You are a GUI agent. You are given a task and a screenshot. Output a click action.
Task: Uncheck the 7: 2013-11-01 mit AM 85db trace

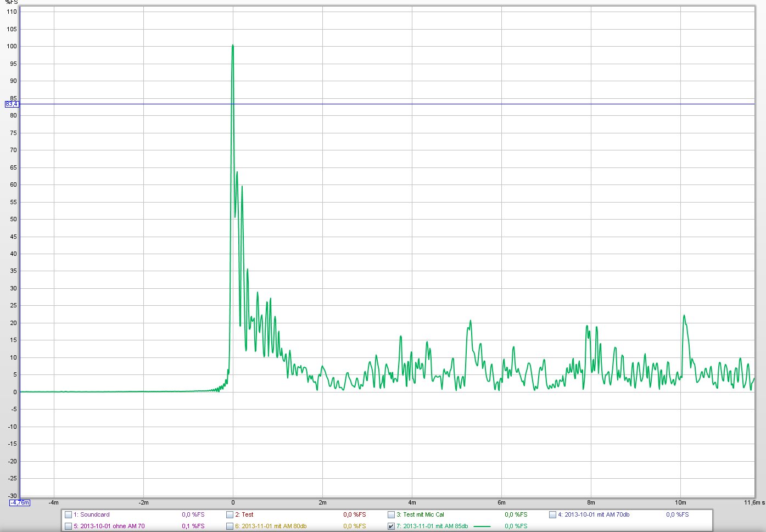point(392,527)
